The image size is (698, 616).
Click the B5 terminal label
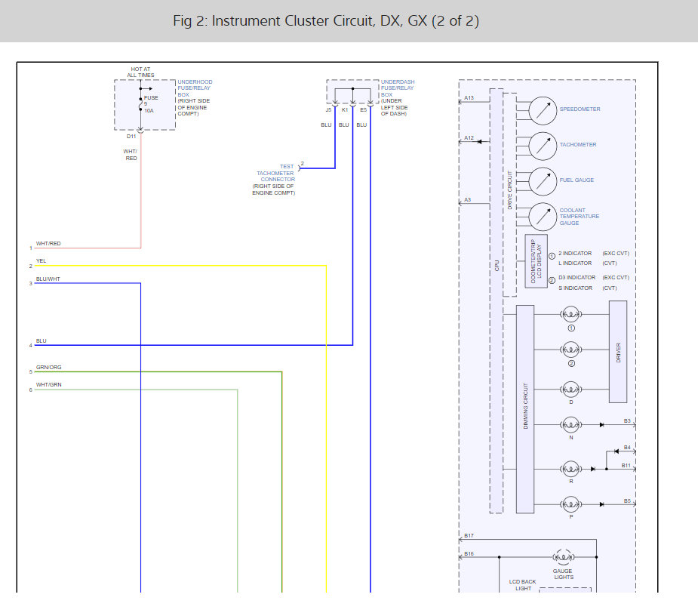627,501
